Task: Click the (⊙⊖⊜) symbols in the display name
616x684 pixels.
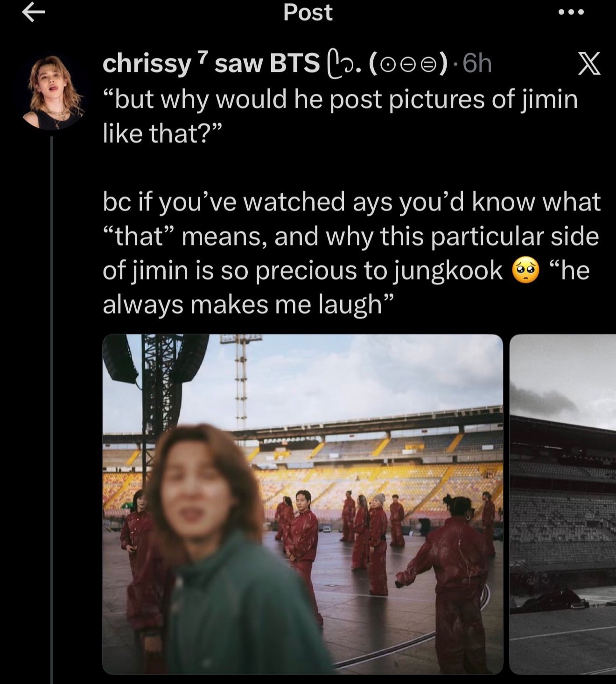Action: 408,64
